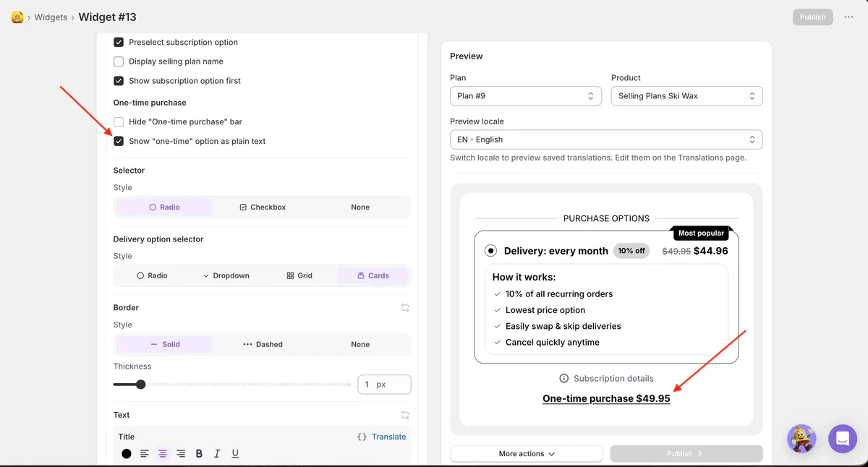868x467 pixels.
Task: Open the black title color swatch
Action: [127, 454]
